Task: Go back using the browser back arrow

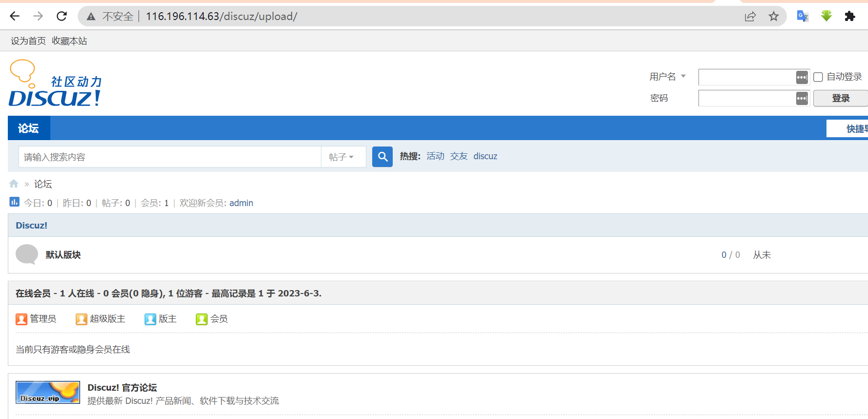Action: [15, 16]
